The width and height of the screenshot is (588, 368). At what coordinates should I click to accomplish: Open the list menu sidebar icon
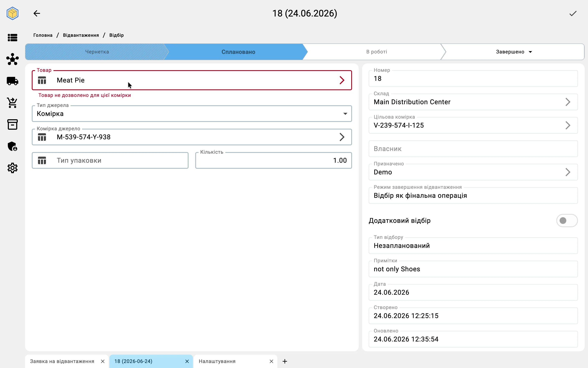tap(12, 37)
